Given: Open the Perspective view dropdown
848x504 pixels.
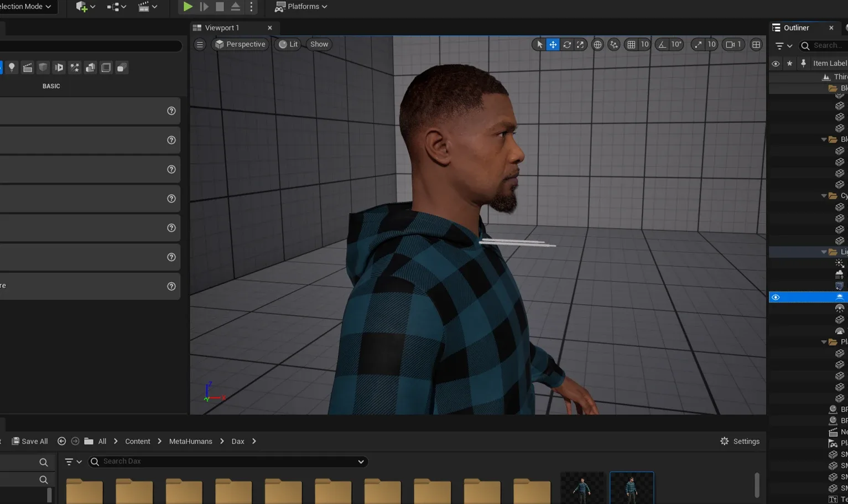Looking at the screenshot, I should pos(240,44).
